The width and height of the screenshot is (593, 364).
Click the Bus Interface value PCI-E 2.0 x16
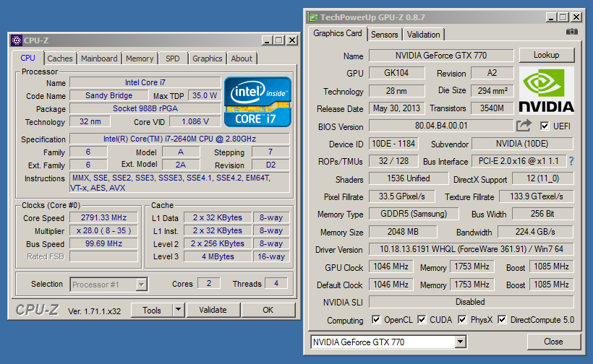[519, 161]
